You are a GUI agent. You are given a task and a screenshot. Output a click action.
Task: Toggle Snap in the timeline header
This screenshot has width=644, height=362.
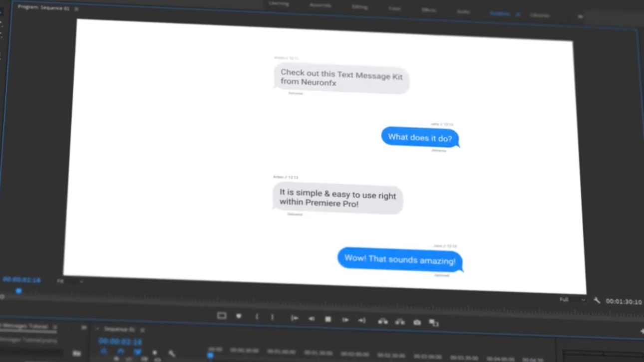(120, 352)
